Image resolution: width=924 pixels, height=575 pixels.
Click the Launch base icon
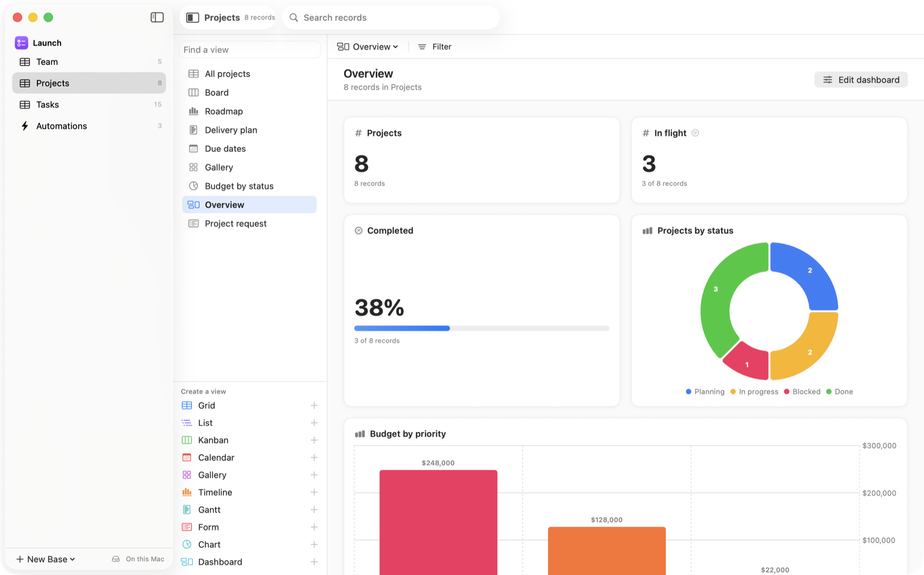(x=21, y=43)
